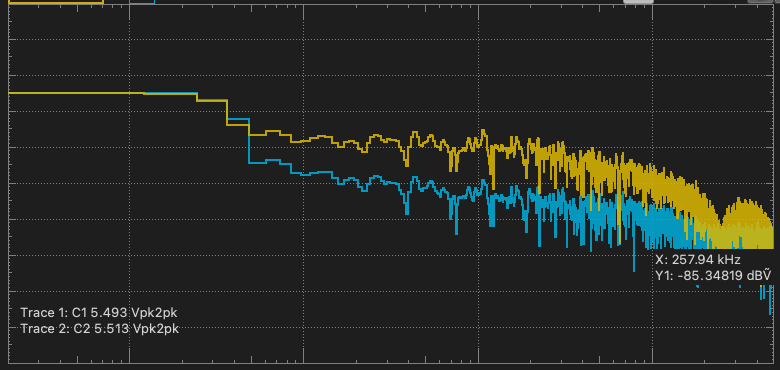Screen dimensions: 780x370
Task: Click the tallest yellow peak near the plot center
Action: click(483, 132)
